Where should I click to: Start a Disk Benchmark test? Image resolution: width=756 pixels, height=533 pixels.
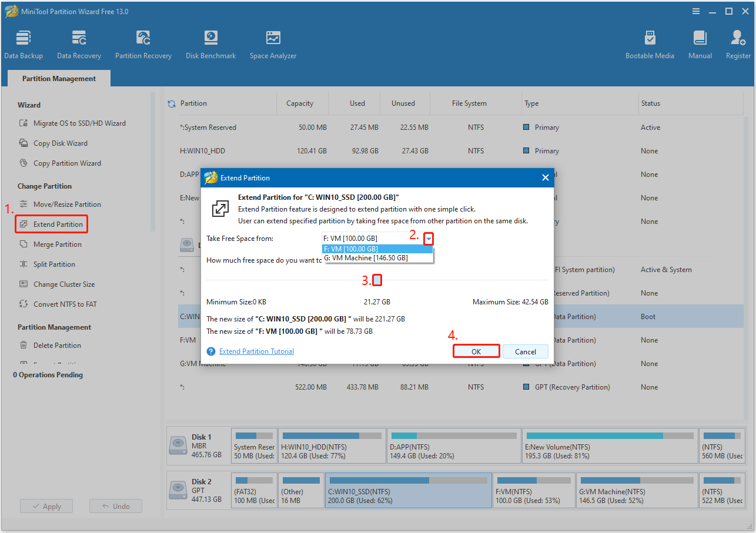pos(210,43)
